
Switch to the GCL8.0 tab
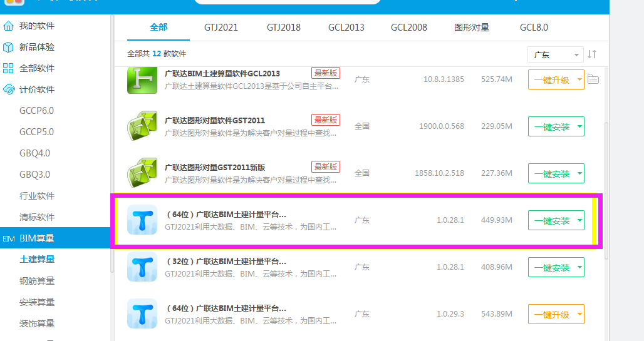(x=534, y=28)
